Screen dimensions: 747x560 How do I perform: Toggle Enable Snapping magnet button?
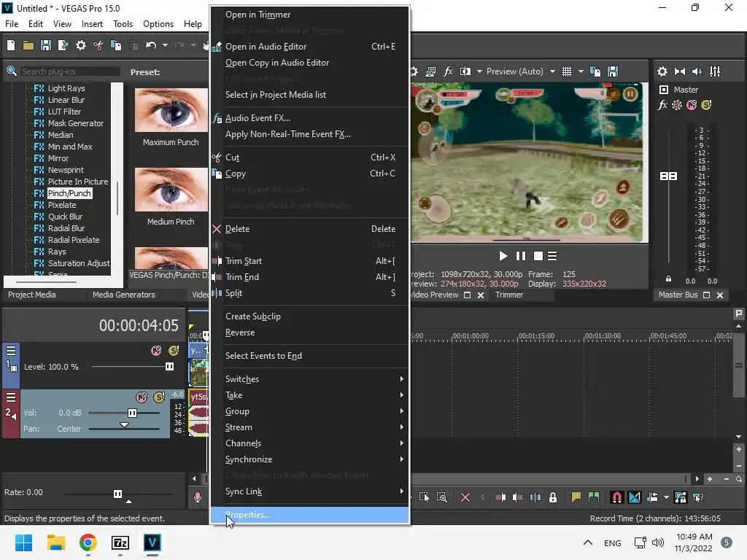click(617, 497)
